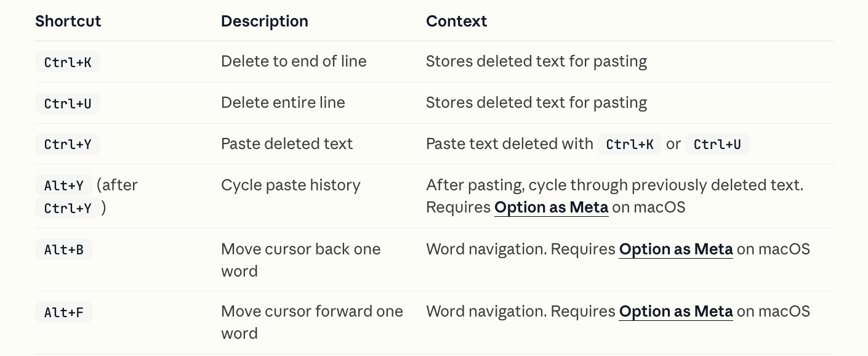868x356 pixels.
Task: Click the Ctrl+K key chip in the Shortcut column
Action: coord(68,62)
